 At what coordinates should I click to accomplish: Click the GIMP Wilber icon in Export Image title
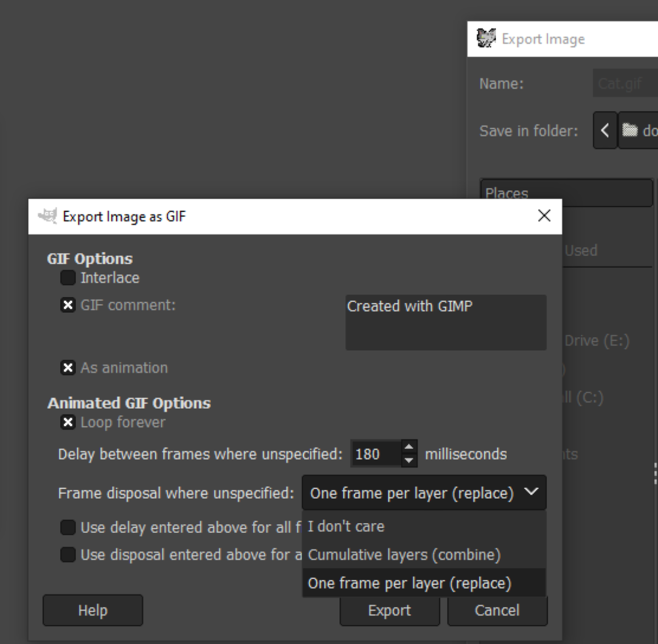tap(486, 39)
